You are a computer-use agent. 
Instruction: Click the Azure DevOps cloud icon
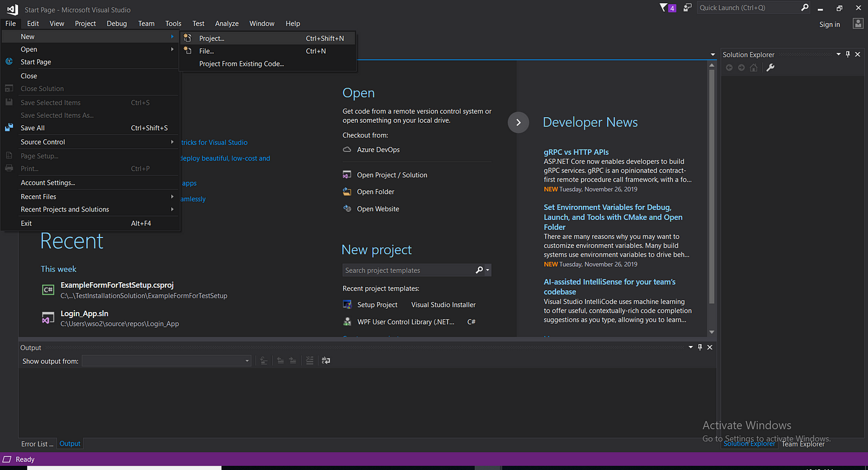(347, 149)
